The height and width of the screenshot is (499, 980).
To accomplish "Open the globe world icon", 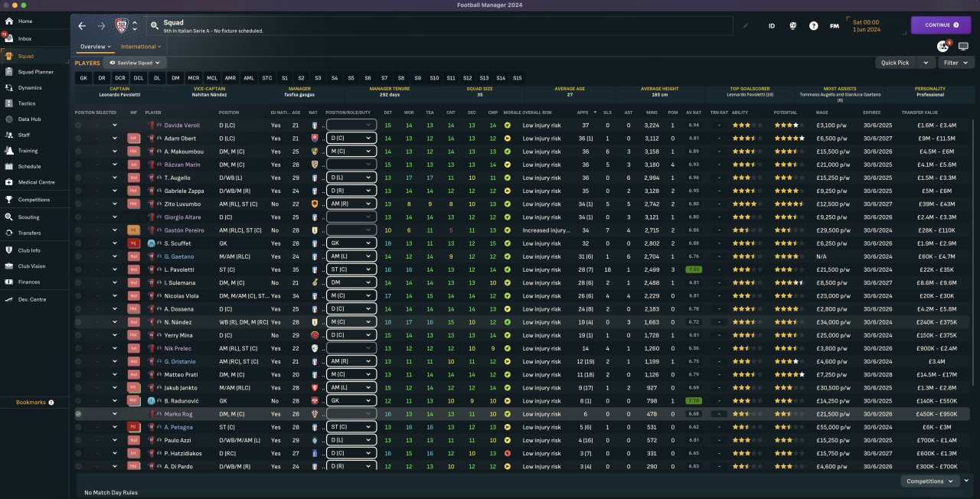I will coord(793,25).
